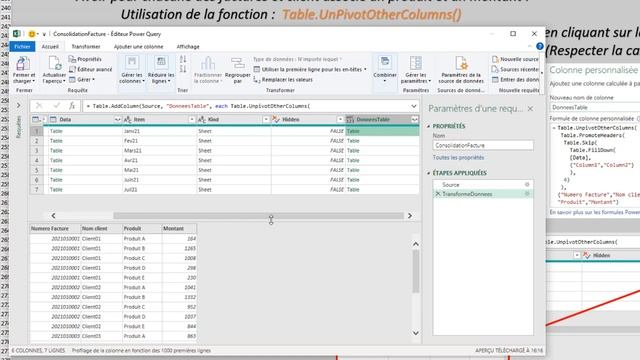Image resolution: width=640 pixels, height=360 pixels.
Task: Close the Paramètres d'une requête pane
Action: pyautogui.click(x=530, y=109)
